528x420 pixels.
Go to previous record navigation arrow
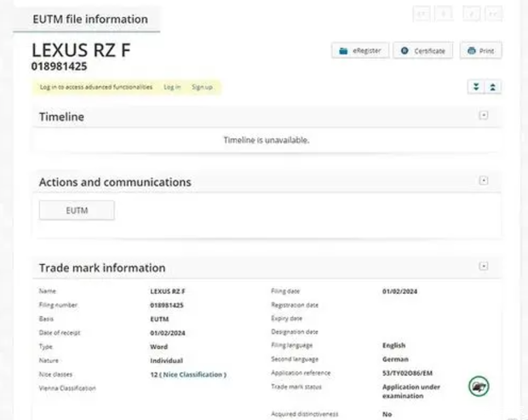(444, 14)
